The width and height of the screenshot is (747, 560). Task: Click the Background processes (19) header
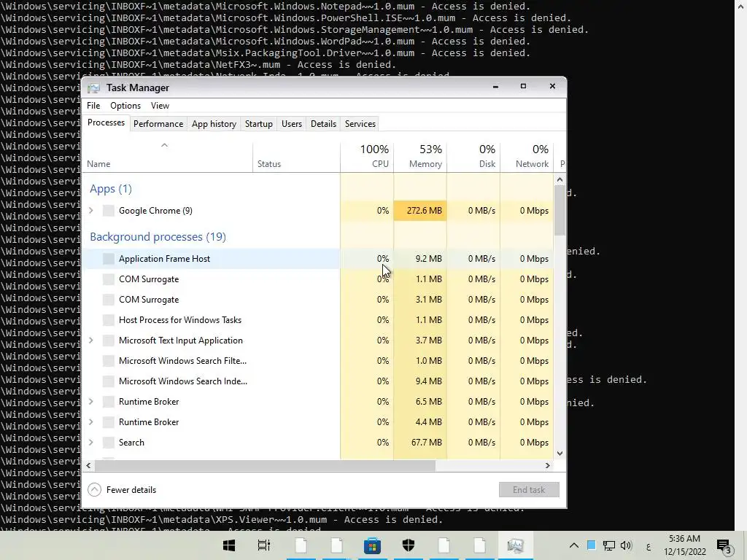point(158,237)
